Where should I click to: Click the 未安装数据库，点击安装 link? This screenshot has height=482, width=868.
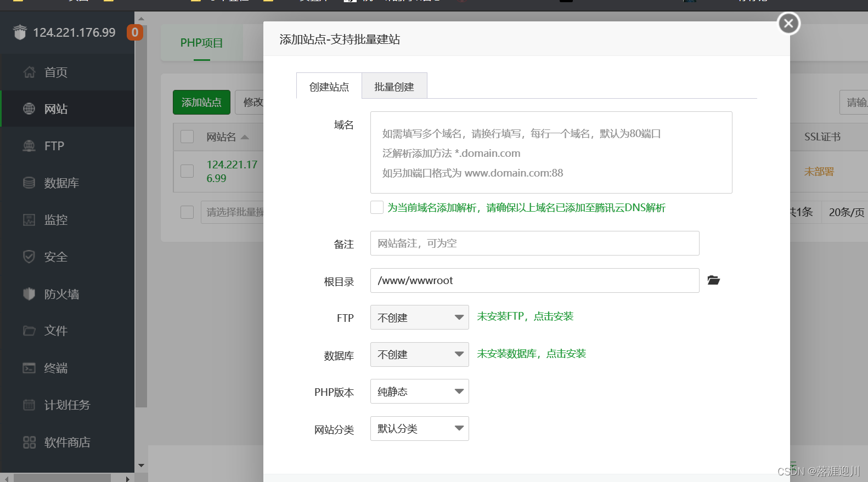[532, 354]
